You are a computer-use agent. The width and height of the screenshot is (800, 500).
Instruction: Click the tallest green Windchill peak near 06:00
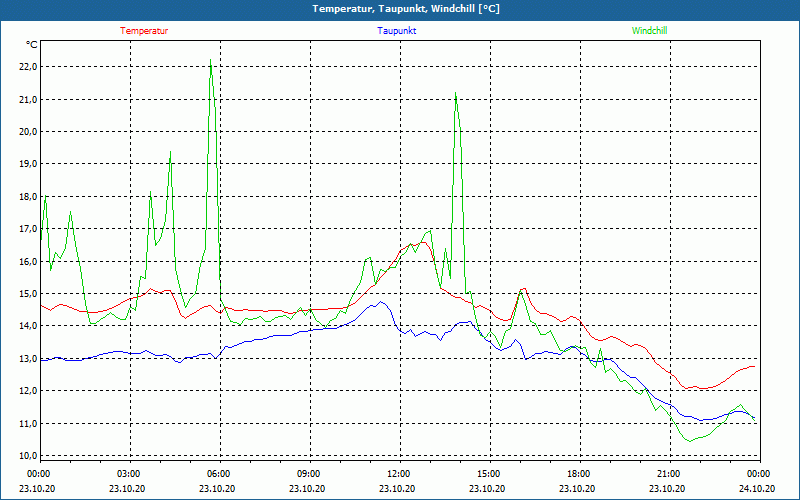click(x=210, y=60)
